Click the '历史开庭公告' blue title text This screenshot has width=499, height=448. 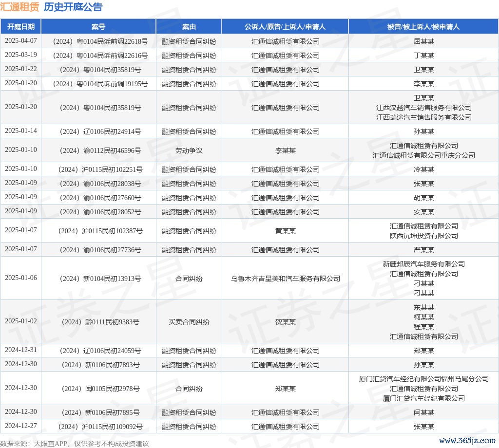(73, 7)
